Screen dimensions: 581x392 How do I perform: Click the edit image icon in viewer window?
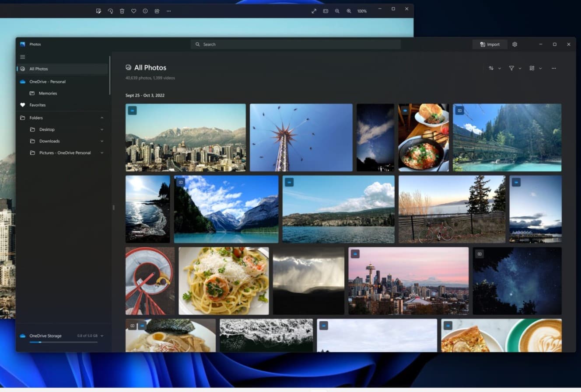[x=98, y=11]
